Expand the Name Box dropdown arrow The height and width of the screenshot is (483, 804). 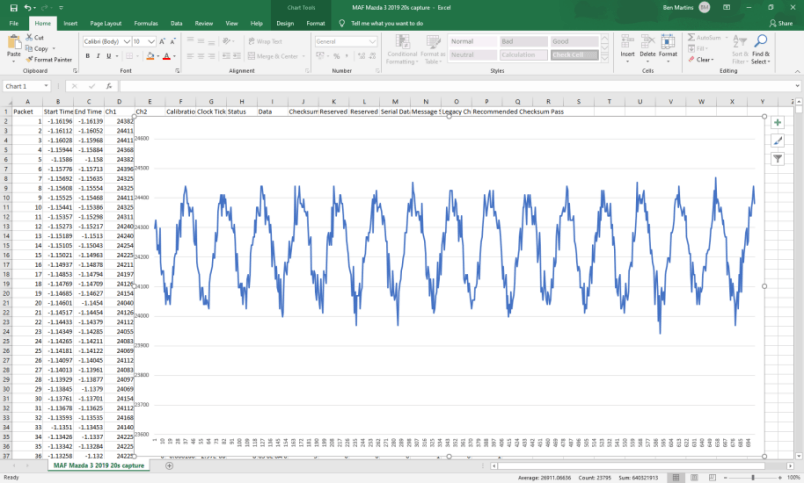click(46, 86)
